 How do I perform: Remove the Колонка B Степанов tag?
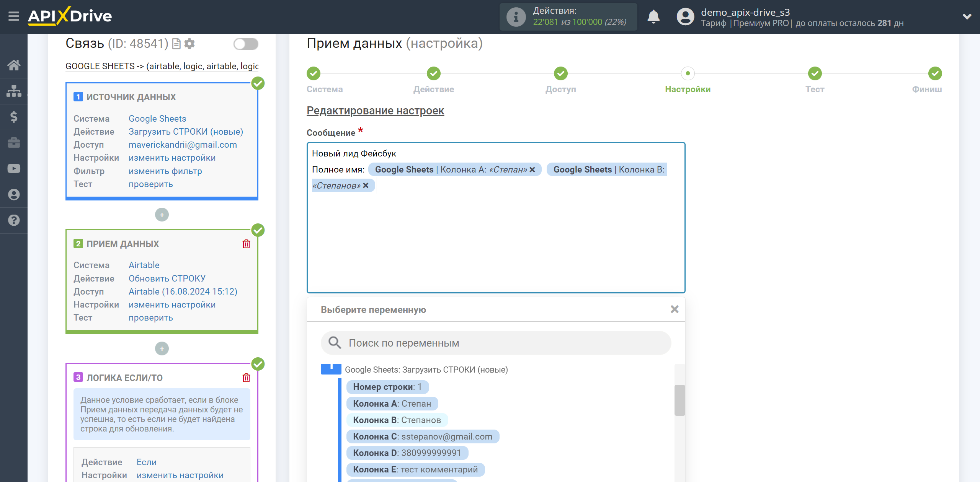coord(366,186)
